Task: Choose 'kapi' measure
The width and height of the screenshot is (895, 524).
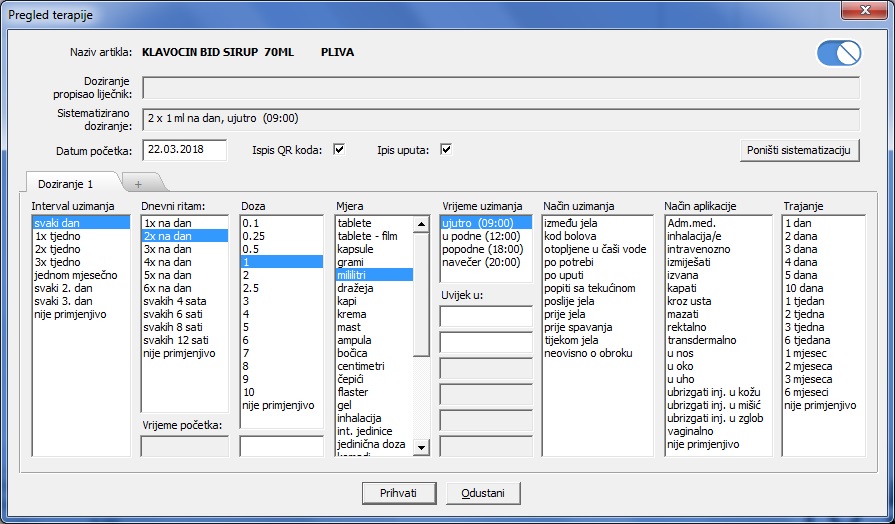Action: pyautogui.click(x=374, y=301)
